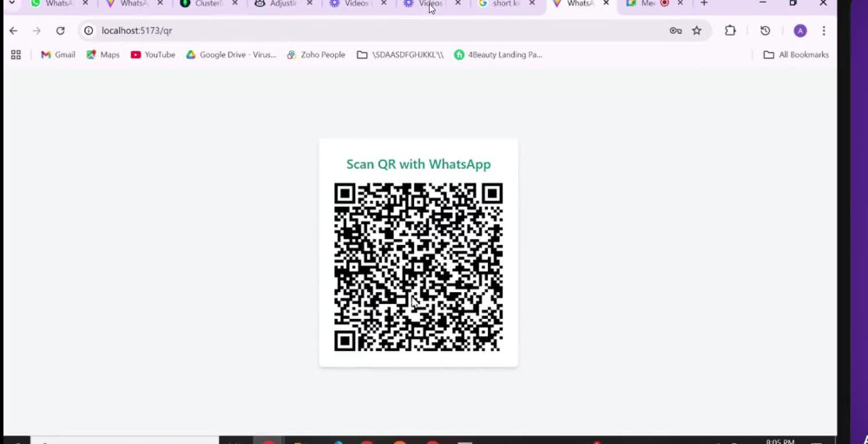Open the Extensions puzzle icon

point(730,31)
